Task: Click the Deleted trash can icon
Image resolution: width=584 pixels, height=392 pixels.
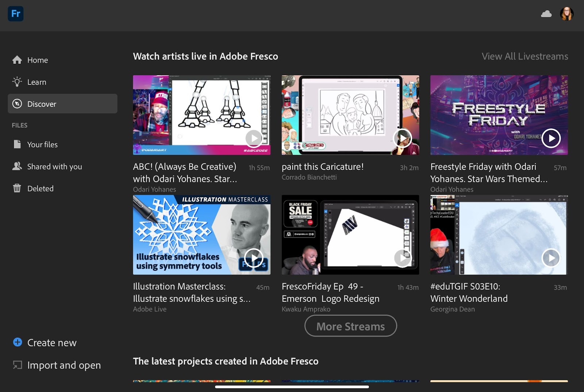Action: (17, 188)
